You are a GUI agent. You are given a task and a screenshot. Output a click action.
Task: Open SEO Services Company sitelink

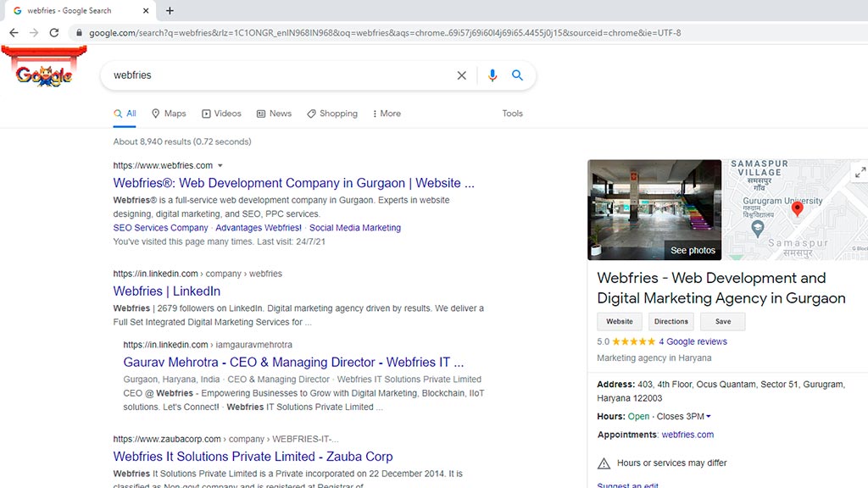[160, 228]
